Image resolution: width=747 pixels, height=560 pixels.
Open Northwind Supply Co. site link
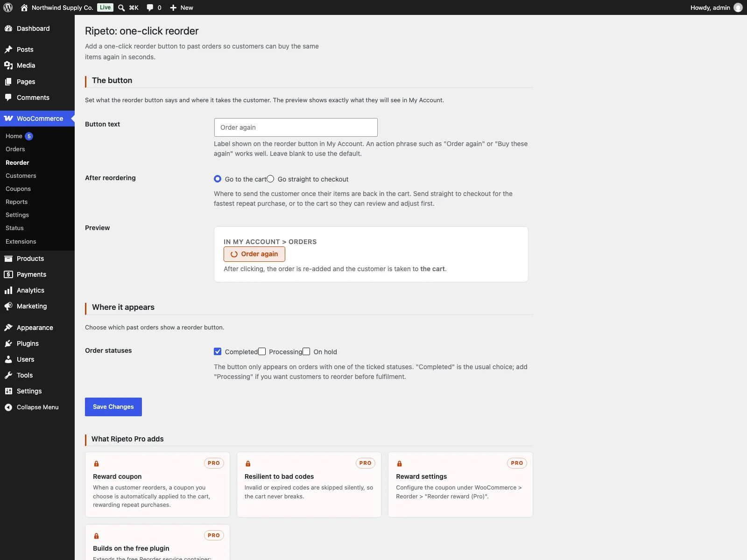tap(62, 7)
